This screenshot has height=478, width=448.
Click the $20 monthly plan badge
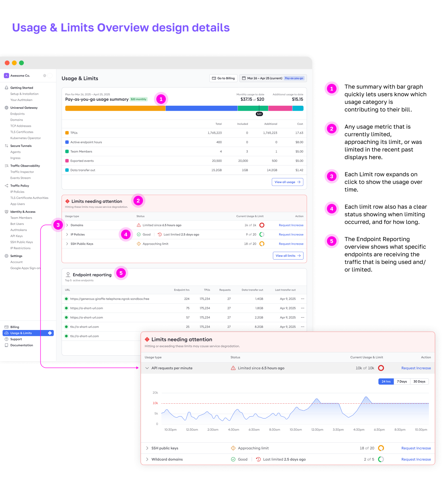click(139, 99)
